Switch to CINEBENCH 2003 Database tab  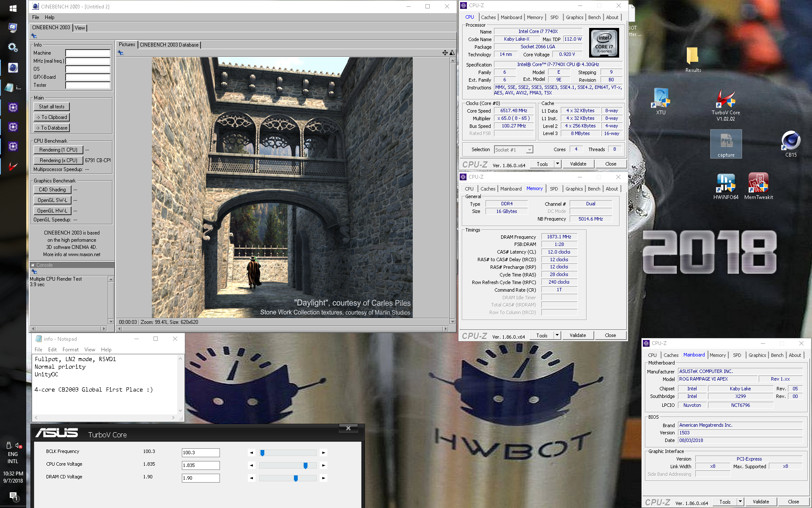(169, 45)
